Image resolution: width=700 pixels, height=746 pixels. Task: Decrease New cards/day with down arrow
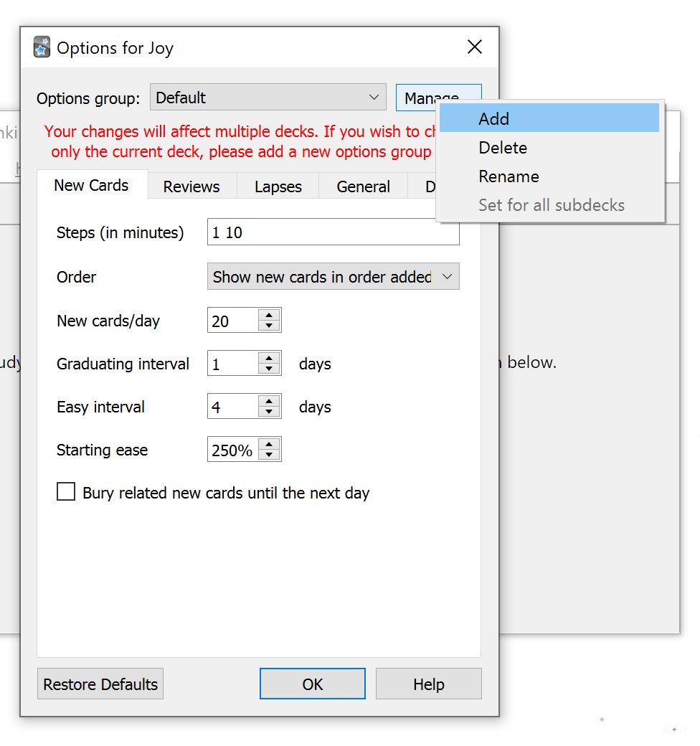pos(269,326)
